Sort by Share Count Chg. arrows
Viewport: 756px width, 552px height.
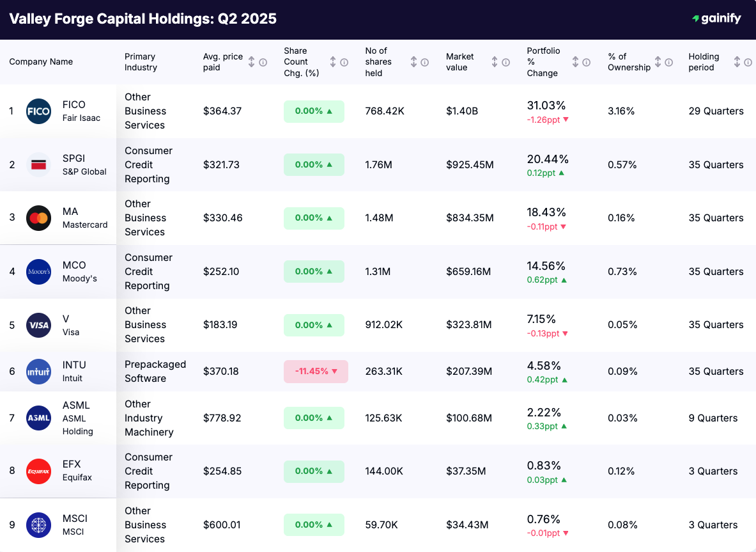tap(333, 62)
